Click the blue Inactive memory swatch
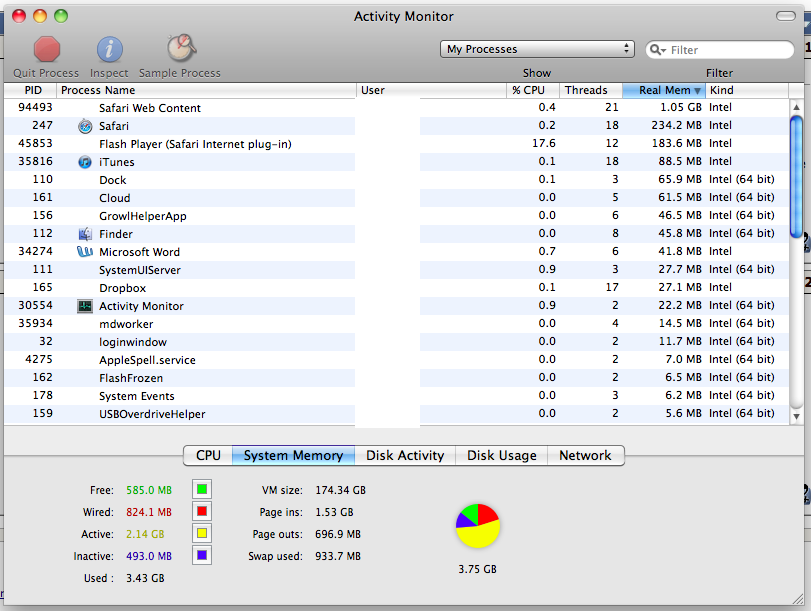Viewport: 811px width, 611px height. pyautogui.click(x=202, y=555)
